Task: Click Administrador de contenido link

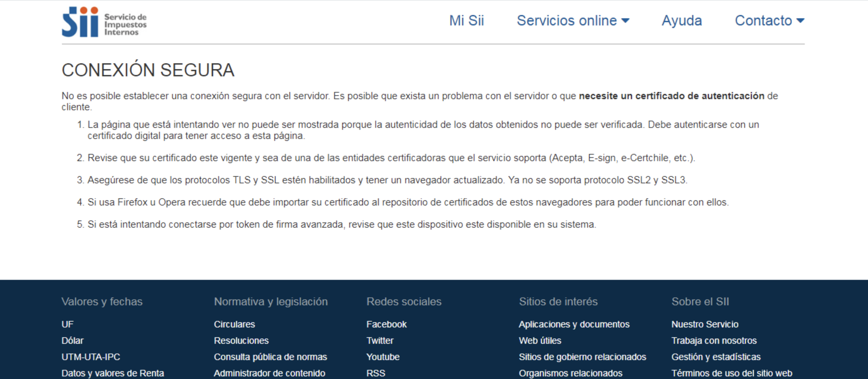Action: pos(269,373)
